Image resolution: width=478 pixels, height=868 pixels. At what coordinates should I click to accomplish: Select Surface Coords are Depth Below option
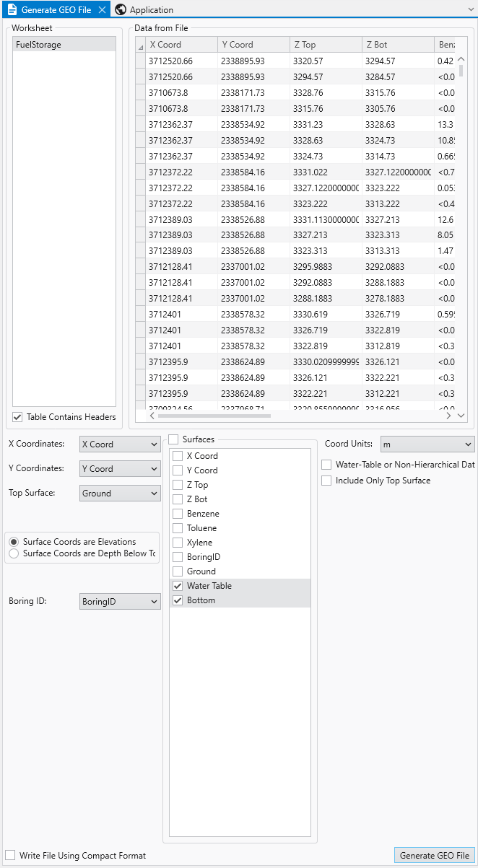pyautogui.click(x=14, y=553)
